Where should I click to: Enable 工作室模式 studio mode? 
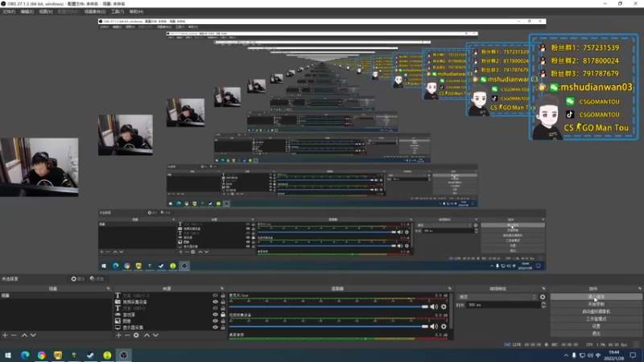coord(596,319)
